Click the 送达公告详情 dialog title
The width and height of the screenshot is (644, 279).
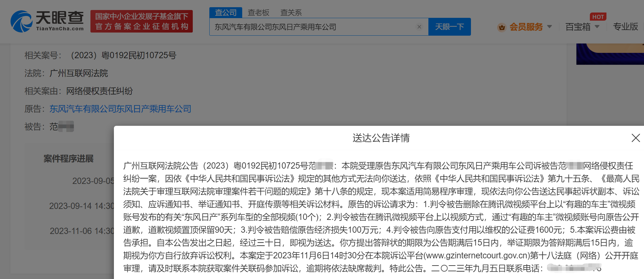click(x=381, y=138)
